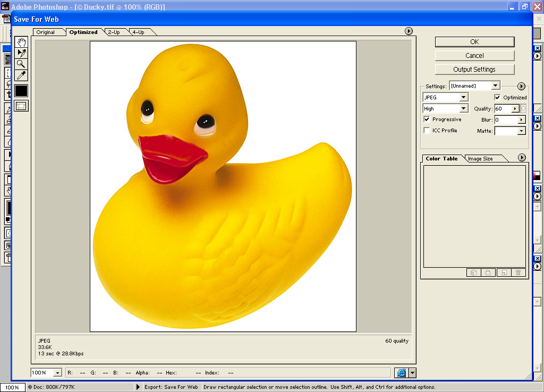544x392 pixels.
Task: Switch to the Image Size tab
Action: (x=480, y=158)
